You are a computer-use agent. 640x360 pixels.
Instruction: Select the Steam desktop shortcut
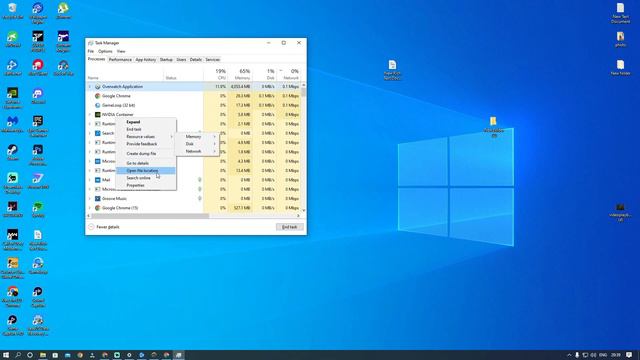click(13, 153)
